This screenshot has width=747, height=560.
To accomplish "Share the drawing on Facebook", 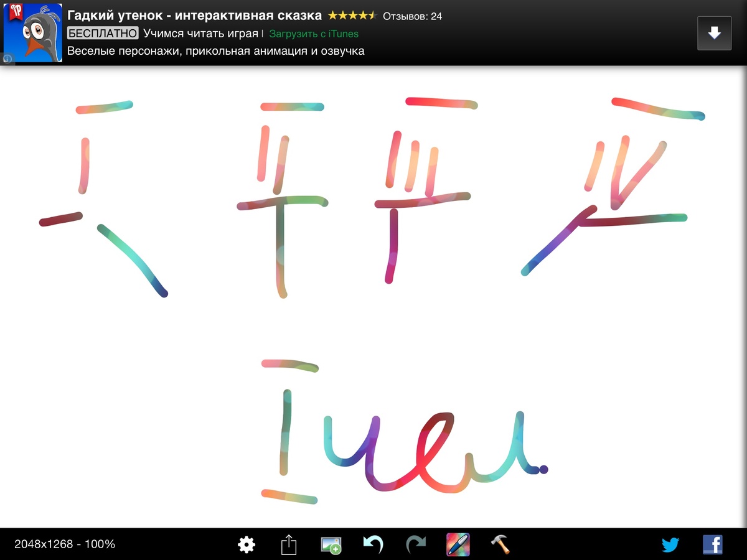I will tap(712, 545).
